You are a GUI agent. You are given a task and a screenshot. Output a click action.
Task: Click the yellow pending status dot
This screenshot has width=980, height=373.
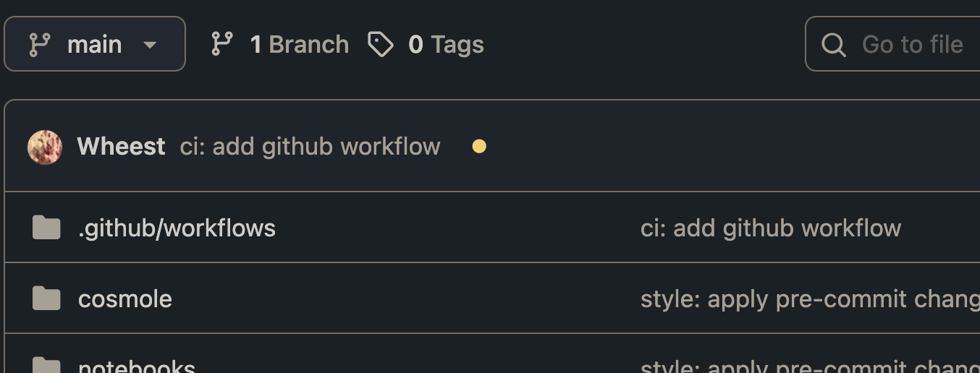point(479,147)
